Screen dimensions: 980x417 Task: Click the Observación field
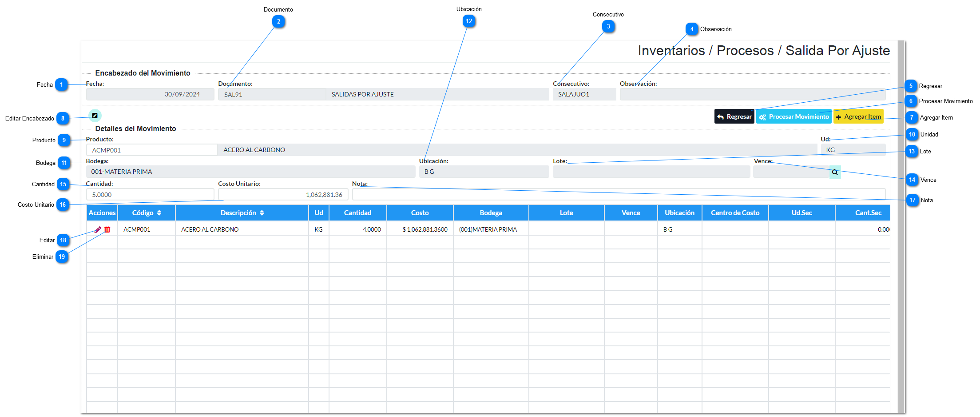pos(752,94)
